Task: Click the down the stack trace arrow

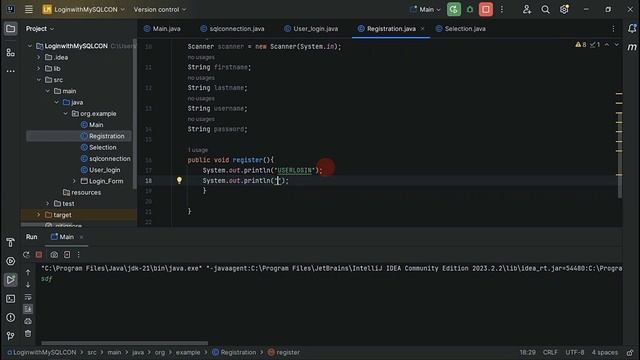Action: (x=28, y=284)
